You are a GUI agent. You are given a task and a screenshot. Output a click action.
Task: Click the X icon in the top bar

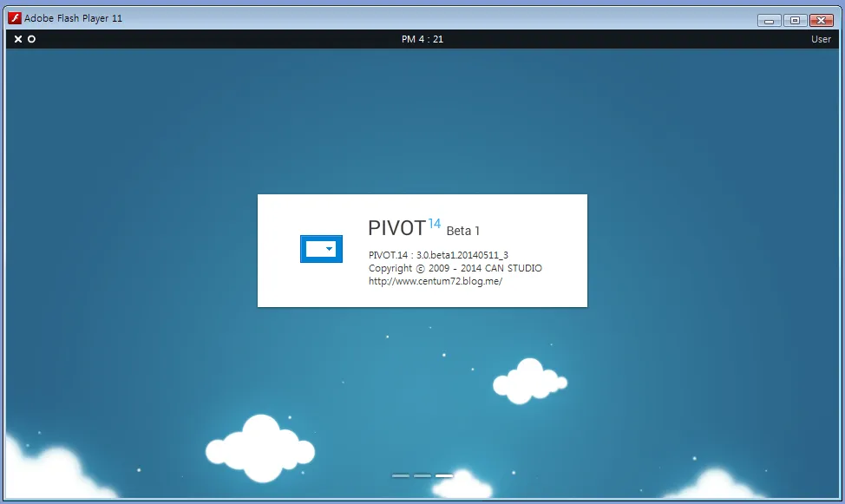point(17,39)
